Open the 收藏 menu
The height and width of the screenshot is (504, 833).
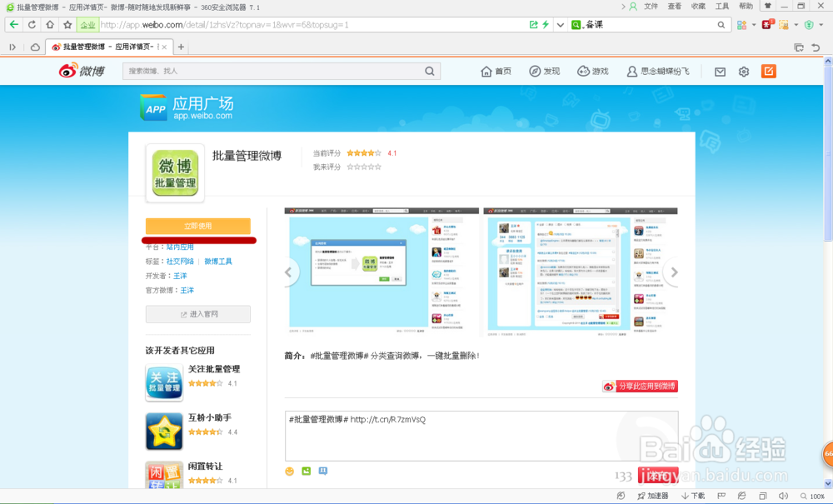click(x=698, y=7)
